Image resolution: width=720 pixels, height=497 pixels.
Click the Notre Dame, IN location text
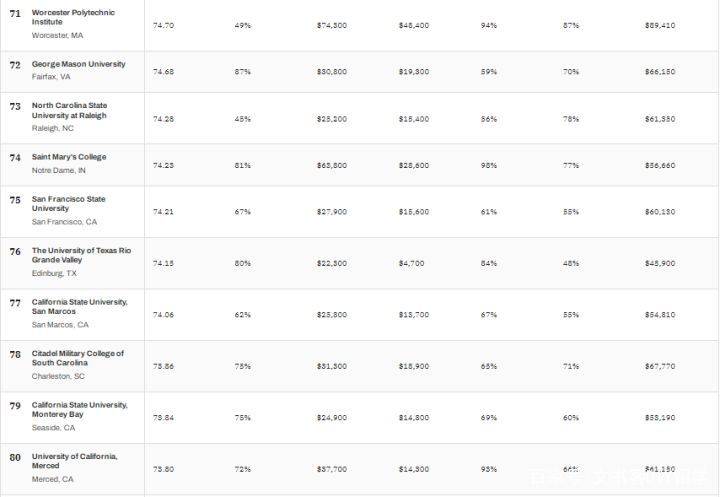coord(59,170)
